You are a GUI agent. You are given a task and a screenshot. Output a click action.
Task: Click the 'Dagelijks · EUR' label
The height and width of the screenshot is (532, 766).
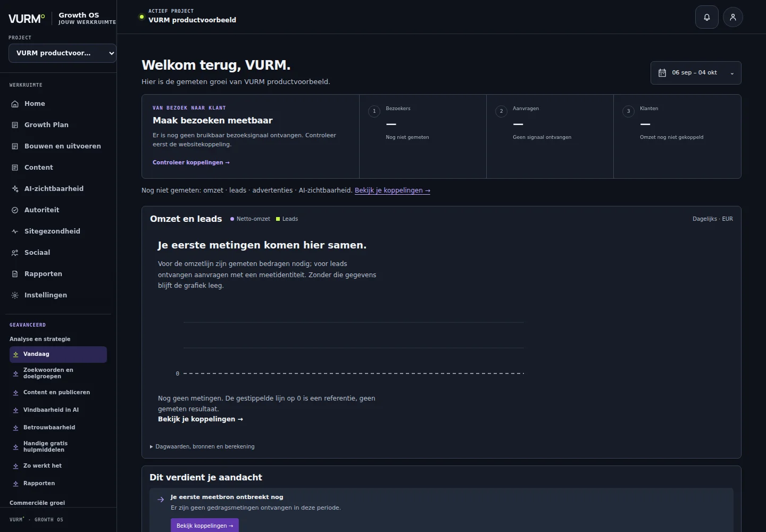click(x=713, y=219)
